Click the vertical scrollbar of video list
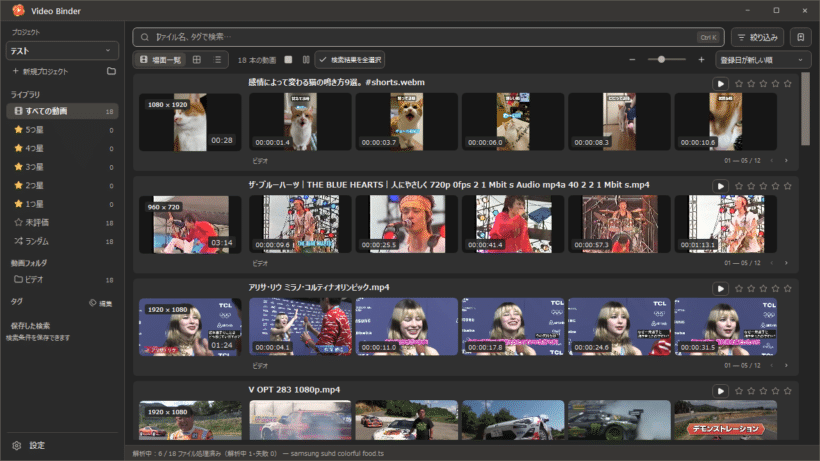 pos(805,109)
